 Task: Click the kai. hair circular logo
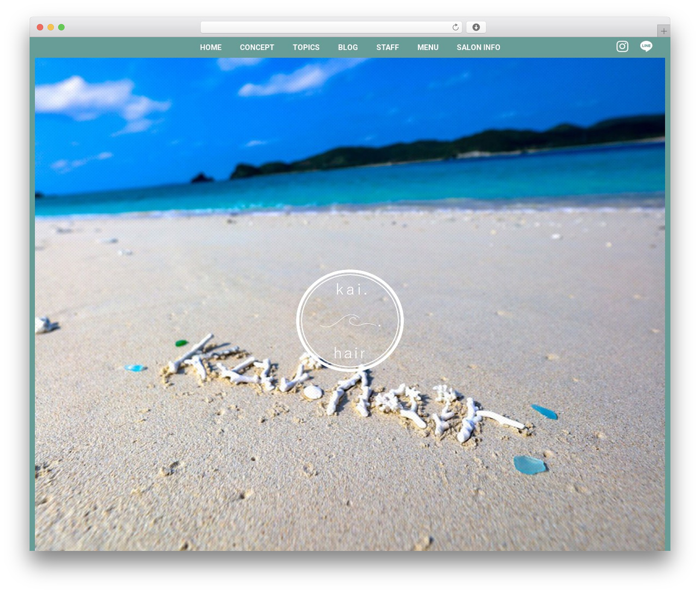coord(350,321)
